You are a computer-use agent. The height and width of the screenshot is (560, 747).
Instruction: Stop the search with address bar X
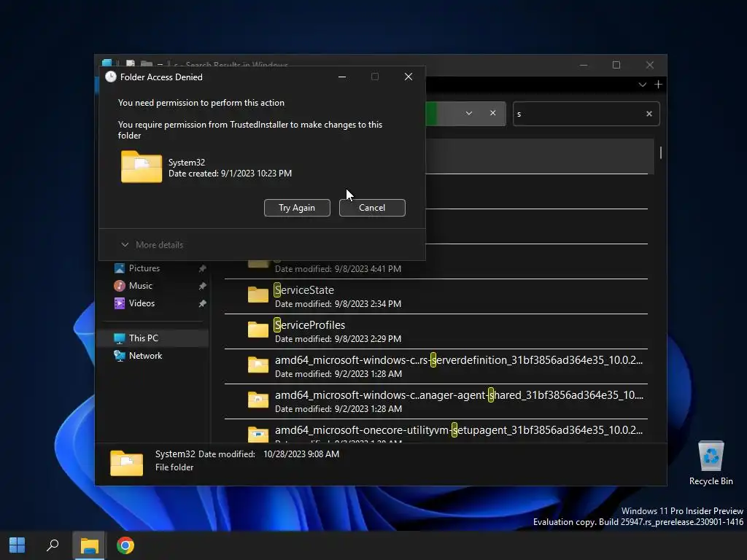click(x=493, y=113)
